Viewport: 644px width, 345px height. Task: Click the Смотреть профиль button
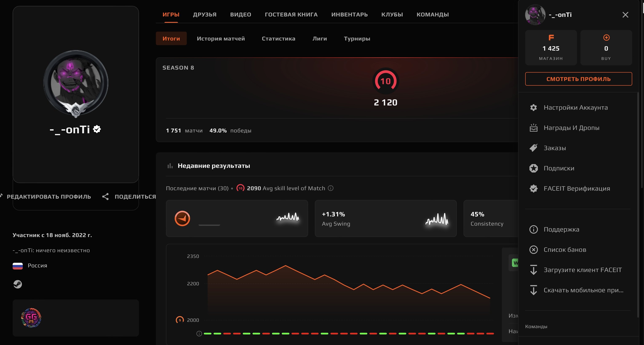click(x=579, y=79)
